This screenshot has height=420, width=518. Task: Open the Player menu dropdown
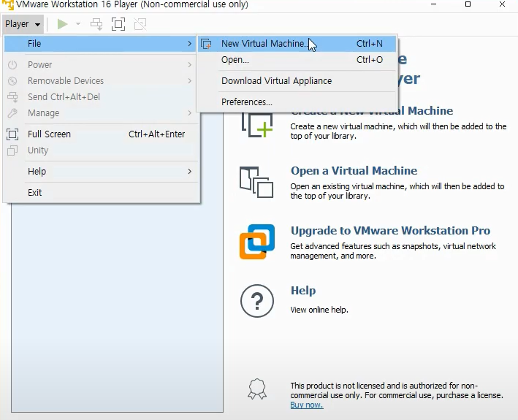[x=23, y=24]
